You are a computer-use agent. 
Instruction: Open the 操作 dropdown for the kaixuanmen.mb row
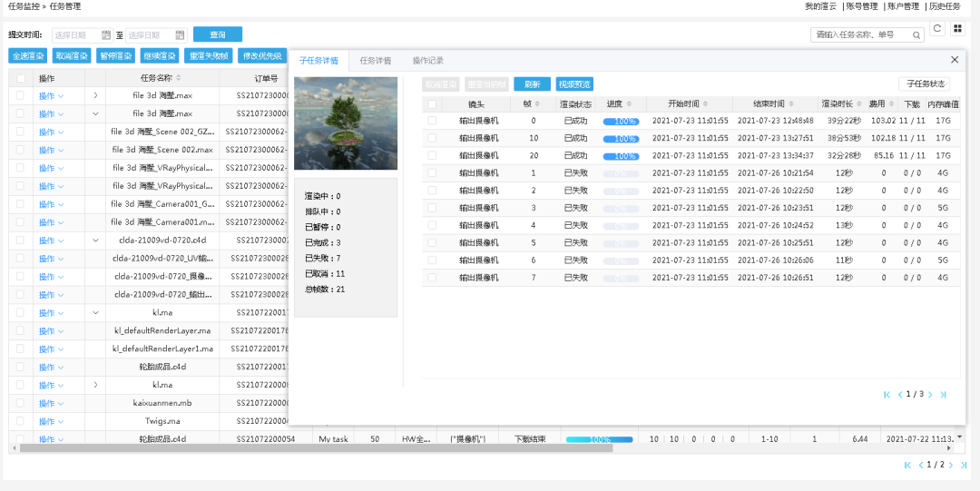pyautogui.click(x=51, y=403)
